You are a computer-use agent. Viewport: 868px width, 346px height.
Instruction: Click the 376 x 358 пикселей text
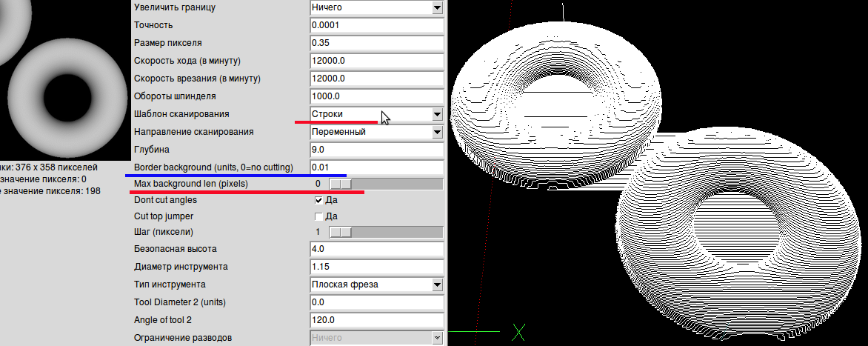click(56, 167)
